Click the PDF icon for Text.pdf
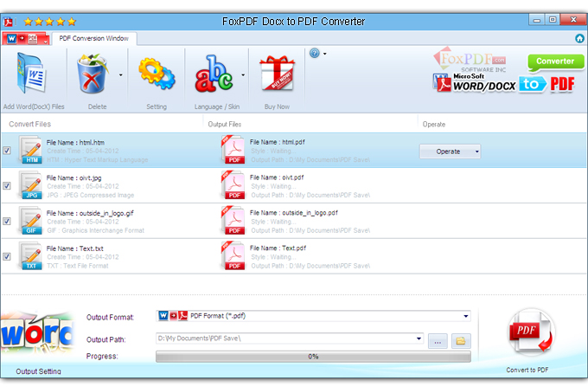Viewport: 588px width, 387px height. [x=233, y=255]
